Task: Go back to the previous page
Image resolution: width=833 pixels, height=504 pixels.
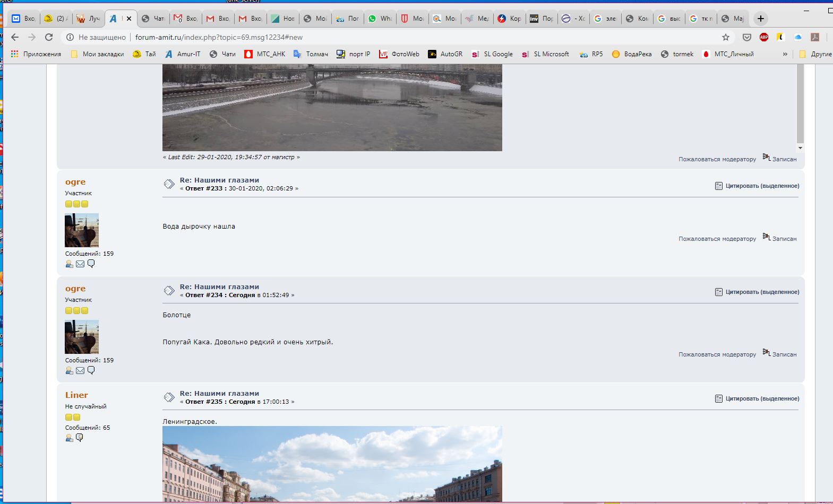Action: 15,37
